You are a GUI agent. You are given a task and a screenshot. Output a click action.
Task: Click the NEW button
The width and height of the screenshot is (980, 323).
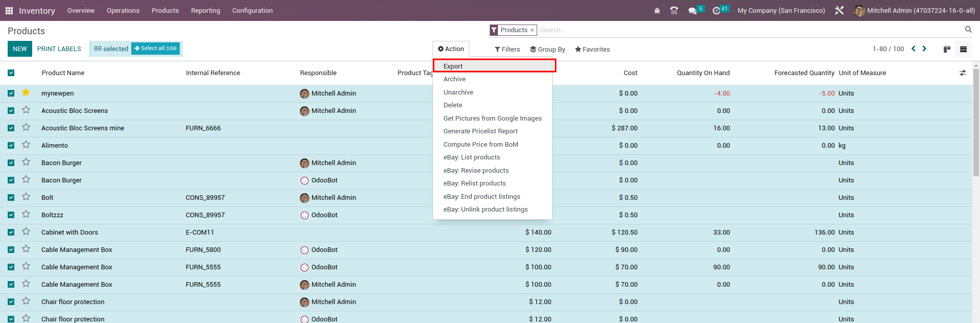pyautogui.click(x=20, y=49)
